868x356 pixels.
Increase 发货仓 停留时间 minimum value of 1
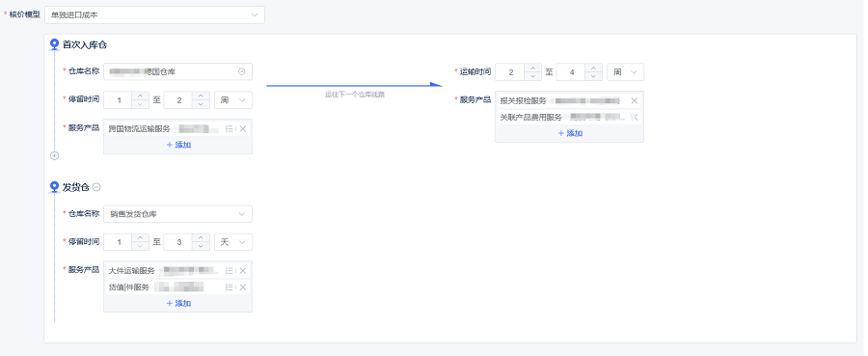pos(140,237)
